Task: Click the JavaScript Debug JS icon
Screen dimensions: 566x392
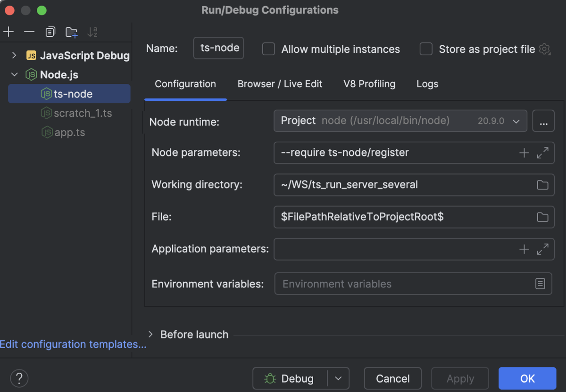Action: pyautogui.click(x=31, y=56)
